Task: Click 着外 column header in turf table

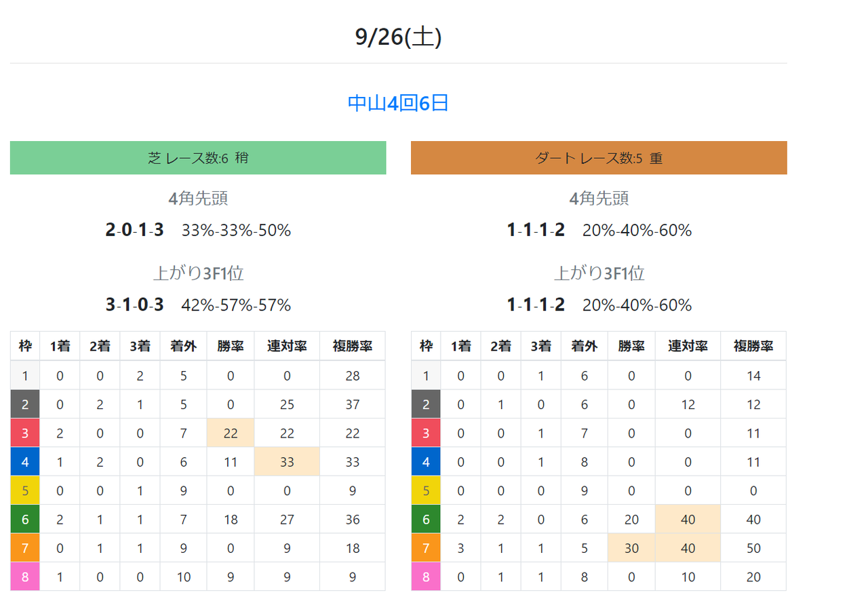Action: [183, 346]
